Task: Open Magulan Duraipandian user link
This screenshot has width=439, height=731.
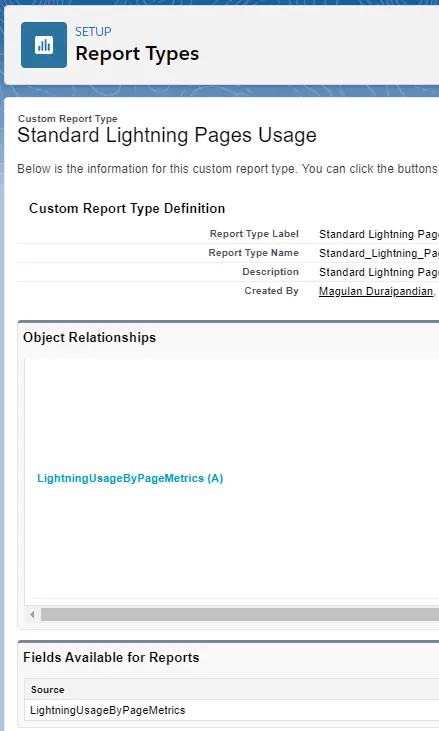Action: coord(376,291)
